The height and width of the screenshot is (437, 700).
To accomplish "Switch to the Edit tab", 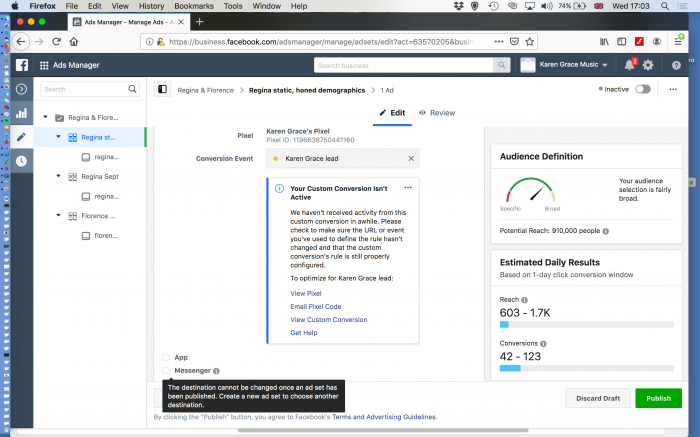I will click(392, 113).
